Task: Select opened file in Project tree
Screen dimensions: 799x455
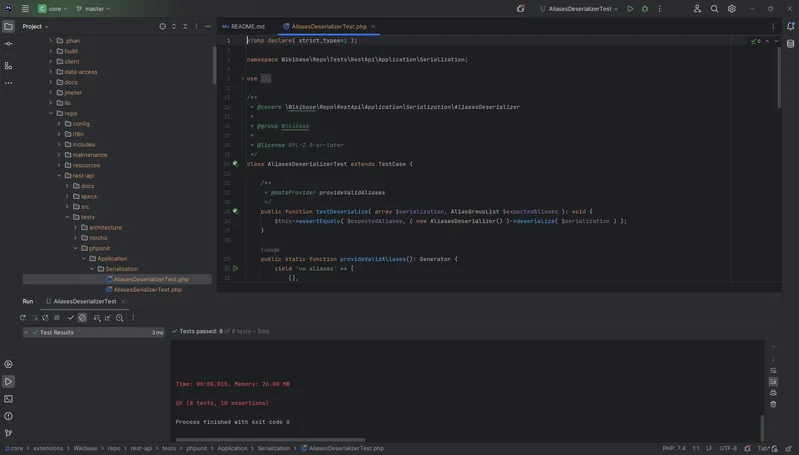Action: pyautogui.click(x=163, y=26)
